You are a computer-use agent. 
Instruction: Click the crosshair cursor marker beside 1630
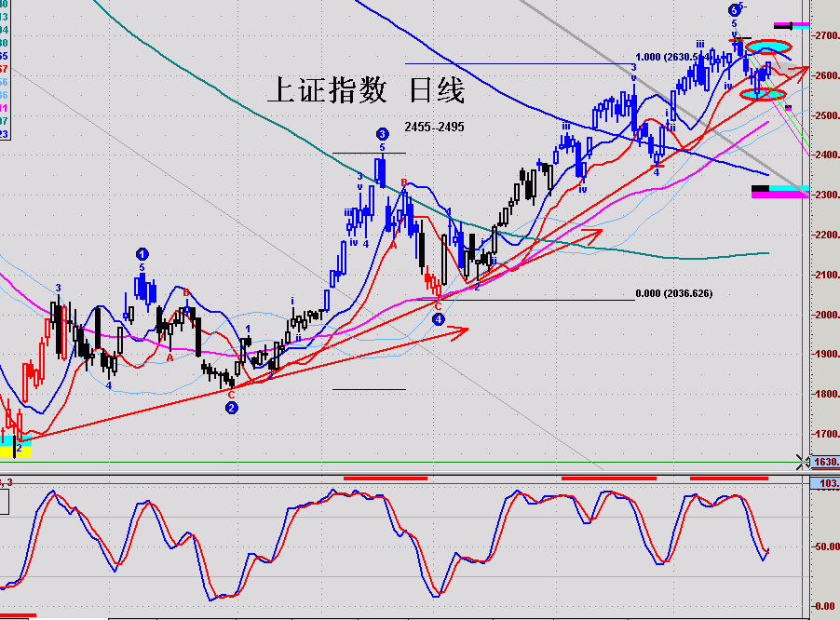point(803,462)
